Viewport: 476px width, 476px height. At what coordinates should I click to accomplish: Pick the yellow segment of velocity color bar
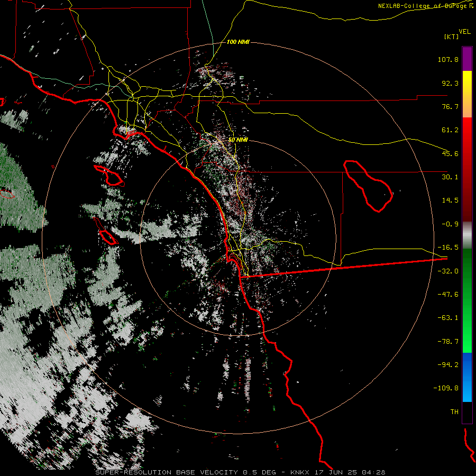[x=467, y=94]
